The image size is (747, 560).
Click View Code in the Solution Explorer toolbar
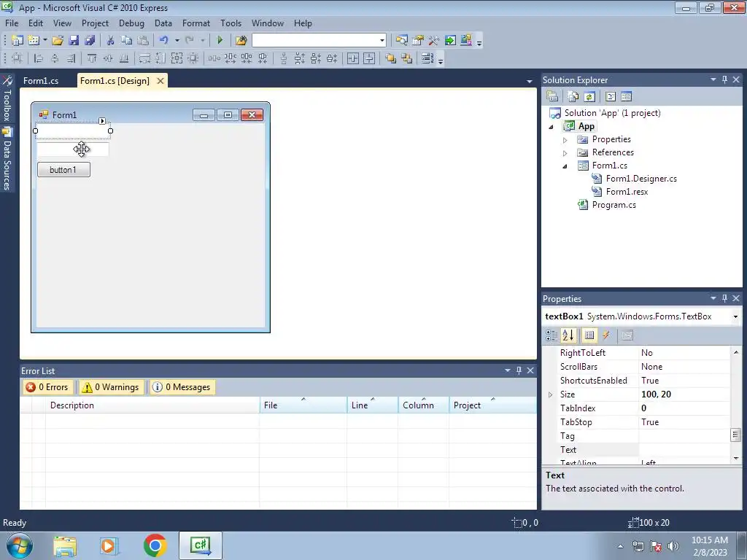tap(611, 97)
